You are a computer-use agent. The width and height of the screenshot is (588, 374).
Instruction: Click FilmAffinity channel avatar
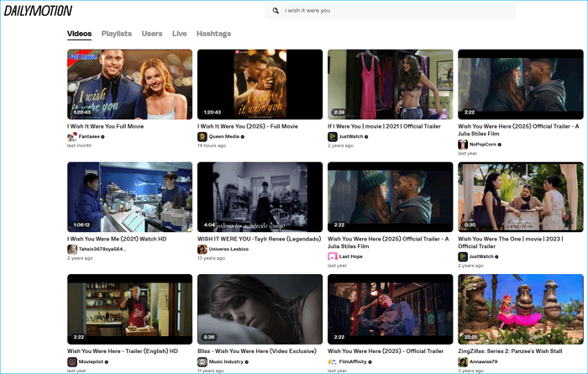(333, 362)
